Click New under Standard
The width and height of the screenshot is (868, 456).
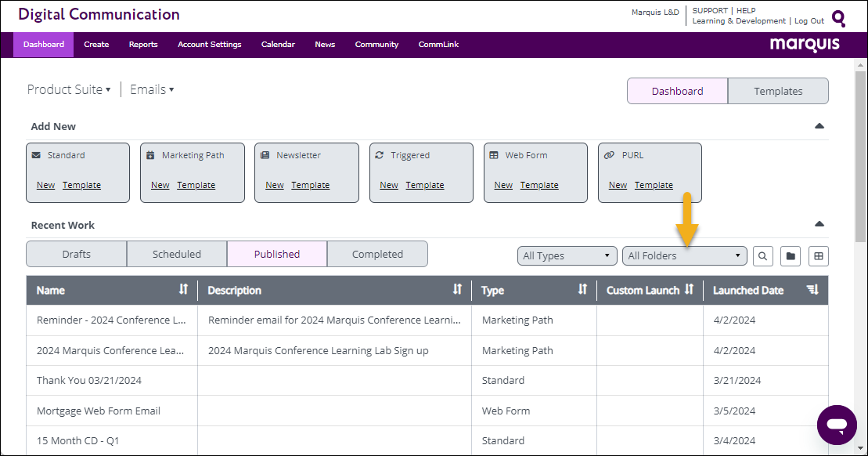(45, 185)
